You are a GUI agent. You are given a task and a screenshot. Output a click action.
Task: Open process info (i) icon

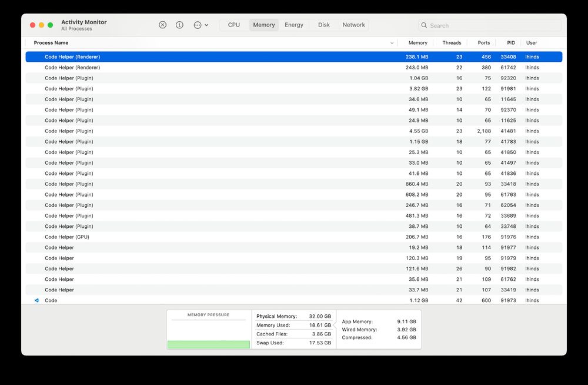click(179, 25)
